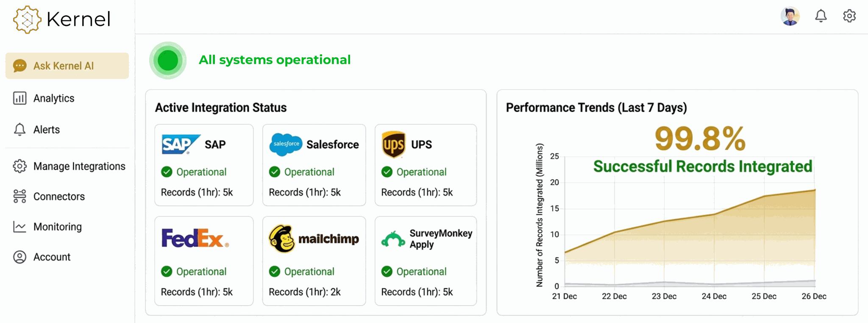Click the Kernel gear logo icon
Screen dimensions: 868x323
tap(27, 20)
